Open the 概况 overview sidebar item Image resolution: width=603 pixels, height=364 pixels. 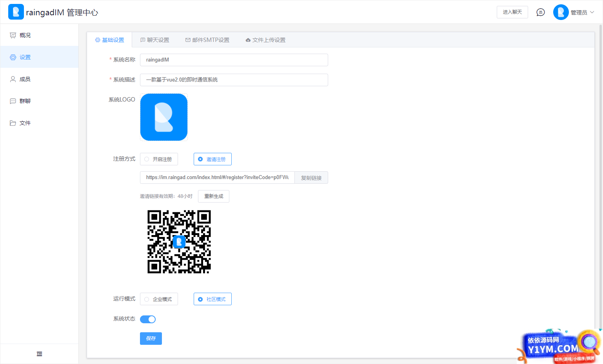pyautogui.click(x=39, y=35)
